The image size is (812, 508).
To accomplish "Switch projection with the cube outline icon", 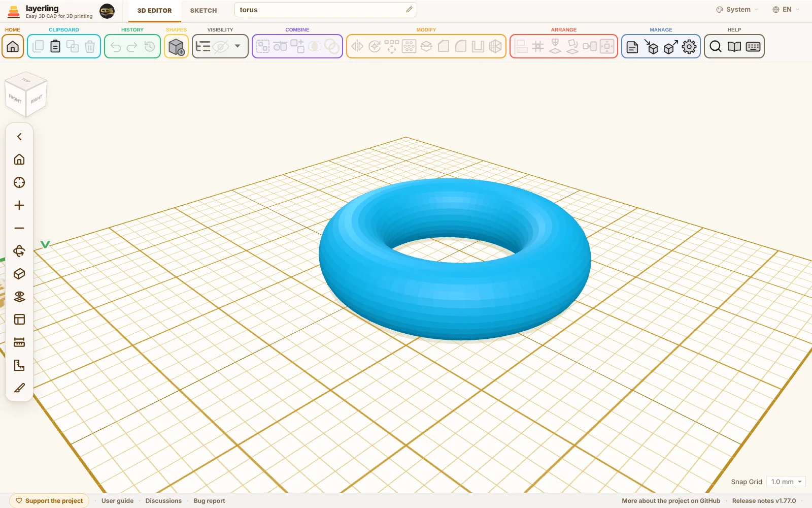I will pos(19,274).
